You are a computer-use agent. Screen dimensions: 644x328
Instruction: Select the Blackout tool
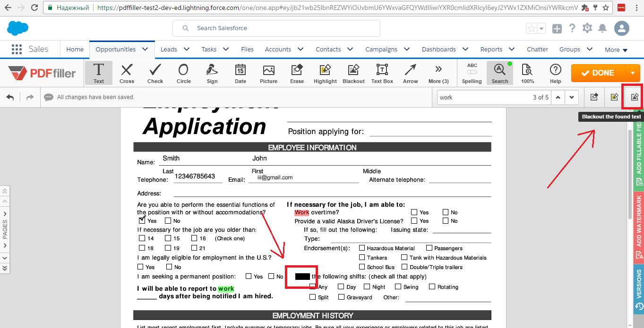353,73
